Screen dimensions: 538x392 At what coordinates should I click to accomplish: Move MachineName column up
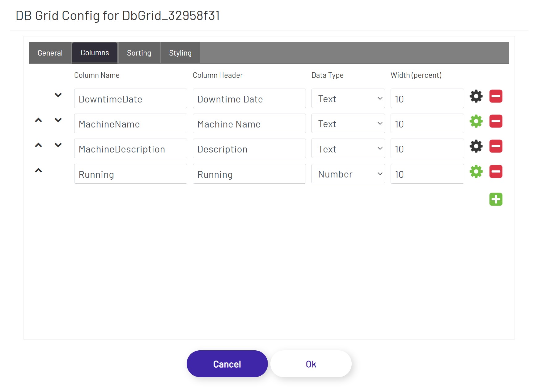pyautogui.click(x=38, y=120)
